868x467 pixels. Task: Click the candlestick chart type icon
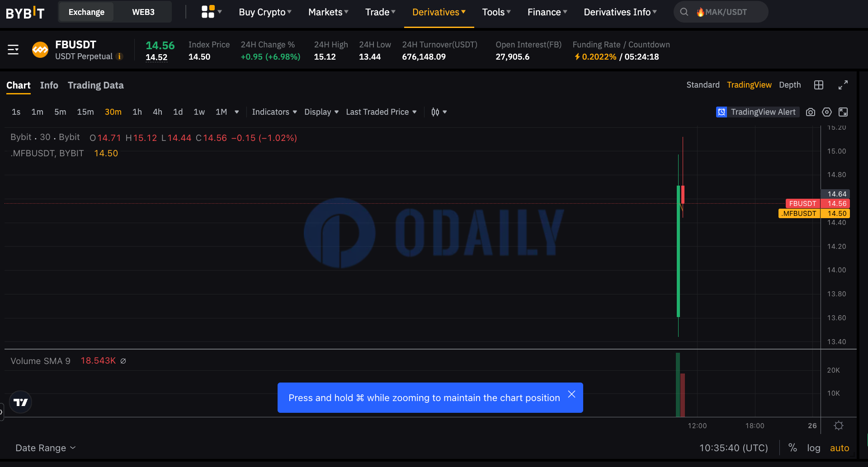(x=435, y=112)
